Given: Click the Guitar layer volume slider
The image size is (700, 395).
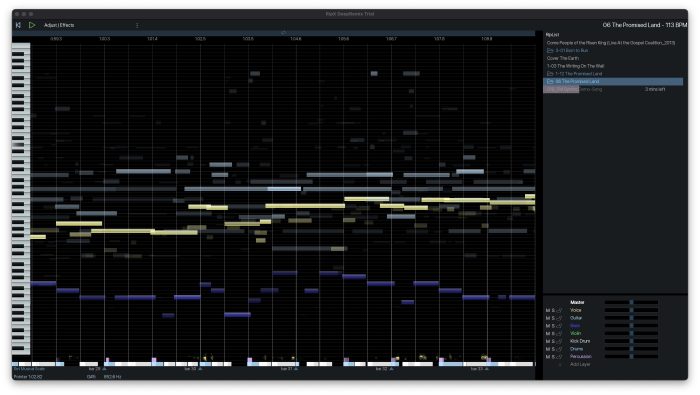Looking at the screenshot, I should pyautogui.click(x=631, y=318).
